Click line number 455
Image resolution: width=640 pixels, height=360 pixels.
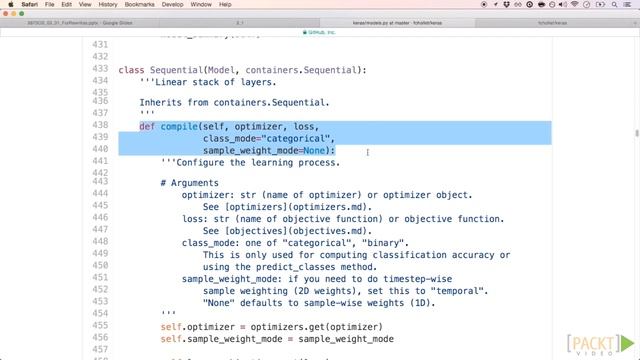tap(100, 326)
